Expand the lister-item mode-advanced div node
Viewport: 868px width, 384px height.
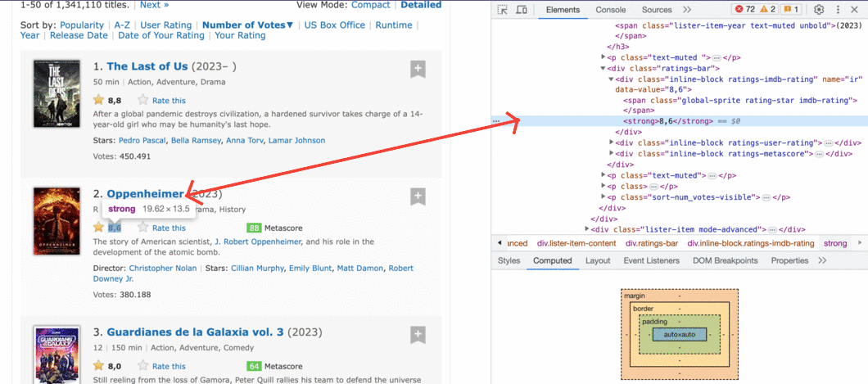click(x=588, y=229)
